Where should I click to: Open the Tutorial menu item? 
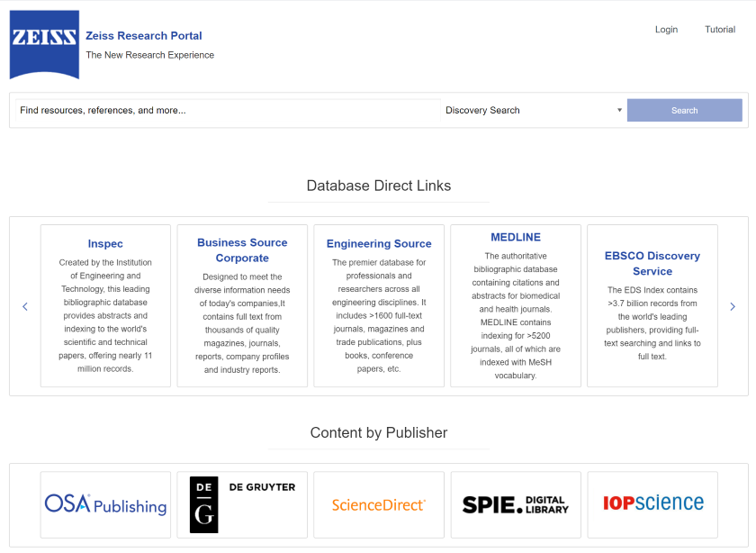[x=720, y=30]
